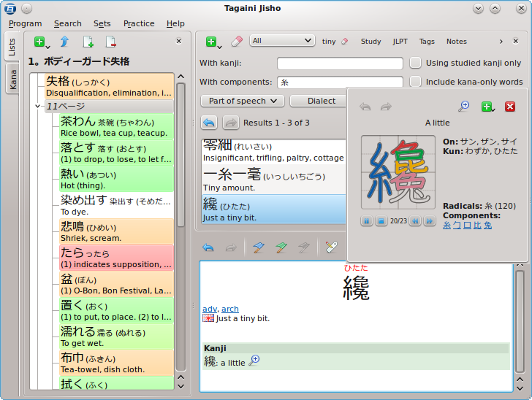This screenshot has width=532, height=400.
Task: Click the eraser icon to clear search filters
Action: click(236, 42)
